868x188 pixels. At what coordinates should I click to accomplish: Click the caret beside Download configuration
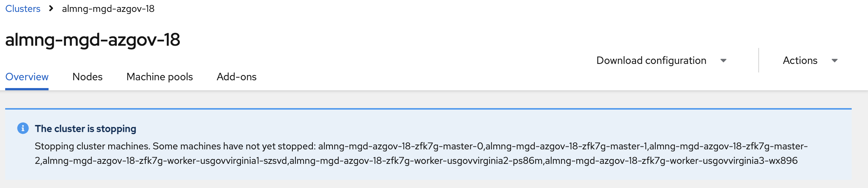pos(723,61)
